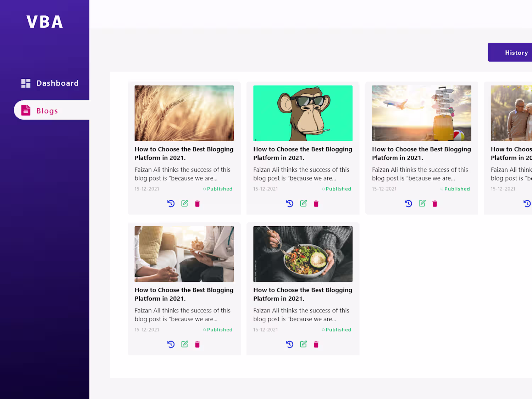The height and width of the screenshot is (399, 532).
Task: Edit the salad bowl blog post
Action: [304, 344]
